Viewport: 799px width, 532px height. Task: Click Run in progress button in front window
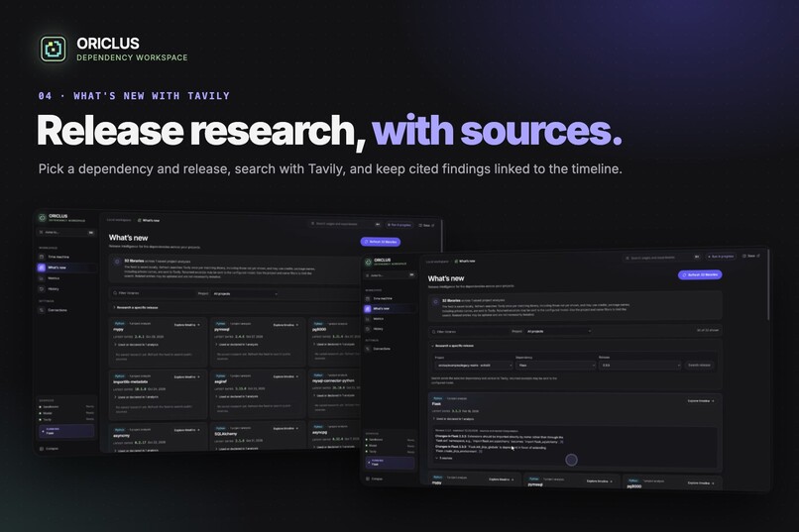(721, 256)
